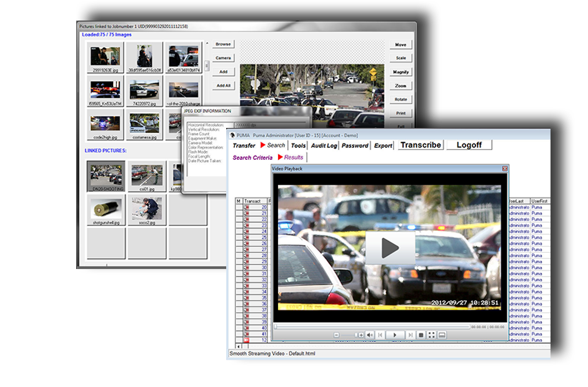The image size is (588, 387).
Task: Select the soco2.jpg linked picture
Action: point(147,210)
